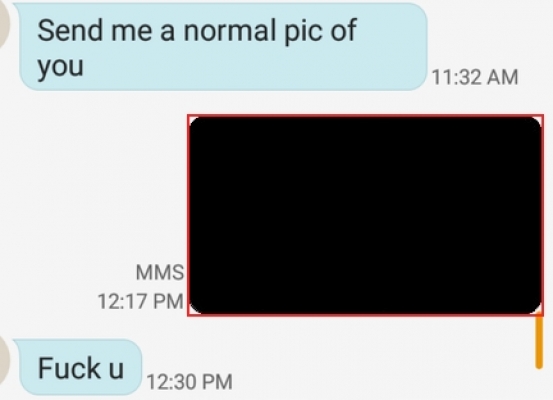The width and height of the screenshot is (553, 400).
Task: Click the red border of the sent image
Action: (365, 116)
